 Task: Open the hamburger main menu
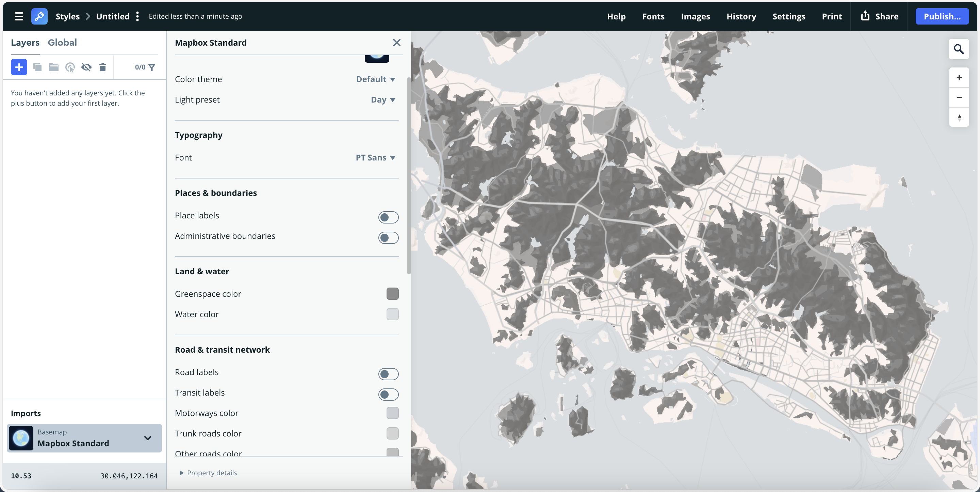(19, 16)
